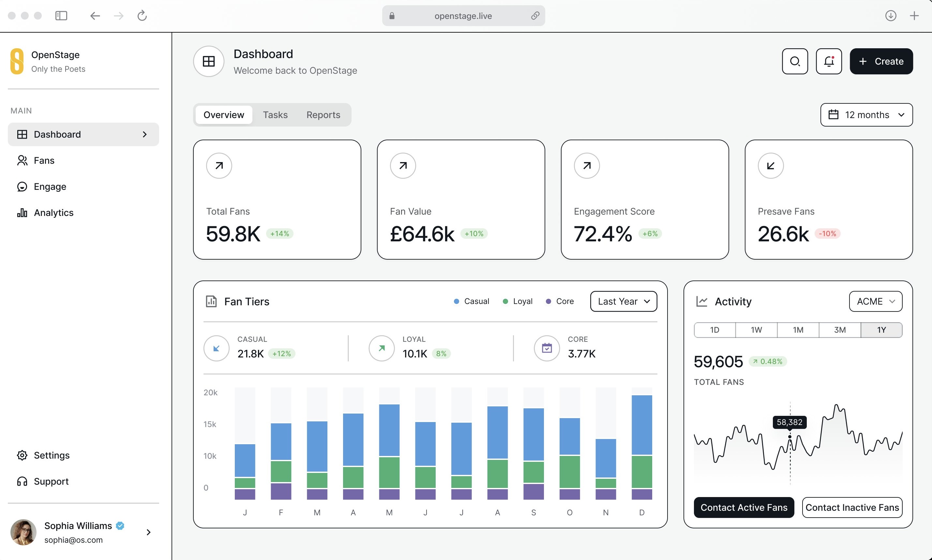Click the Presave Fans down-arrow icon
The image size is (932, 560).
pyautogui.click(x=771, y=166)
